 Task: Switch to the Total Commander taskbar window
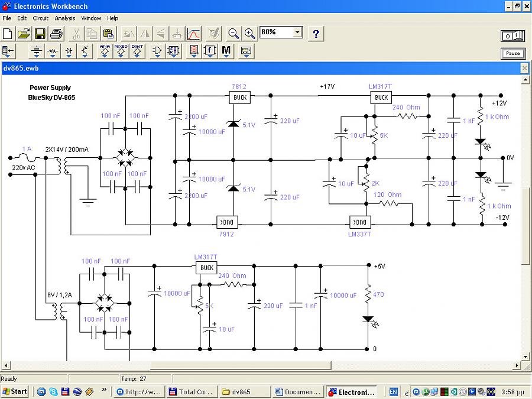(190, 391)
